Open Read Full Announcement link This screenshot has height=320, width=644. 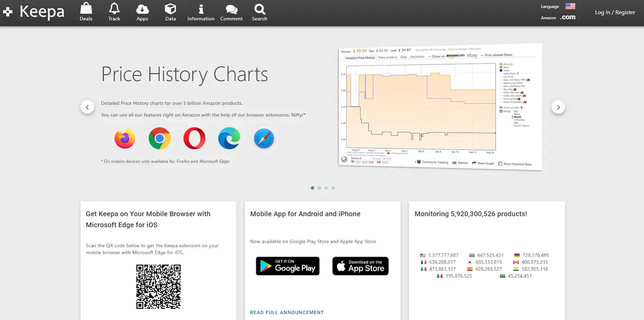(x=287, y=312)
